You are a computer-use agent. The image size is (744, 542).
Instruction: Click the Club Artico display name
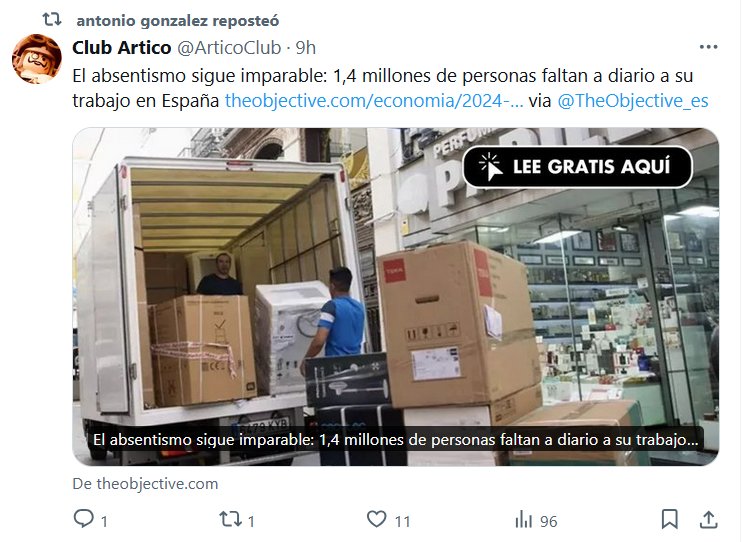[121, 47]
